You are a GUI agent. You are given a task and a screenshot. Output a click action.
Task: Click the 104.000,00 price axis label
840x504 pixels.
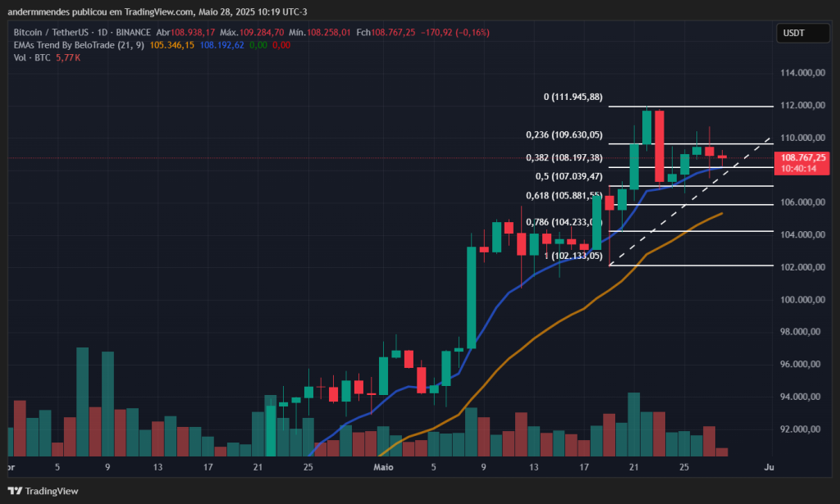click(802, 235)
